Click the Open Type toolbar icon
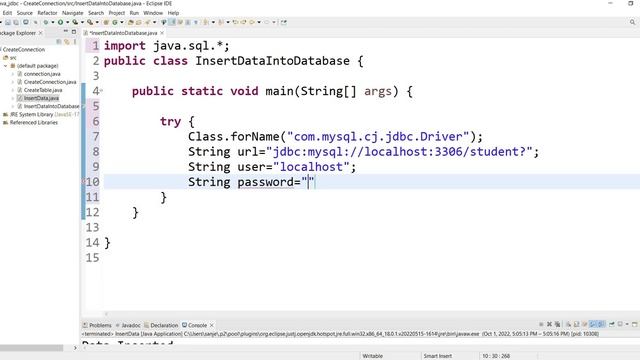640x360 pixels. click(x=131, y=22)
